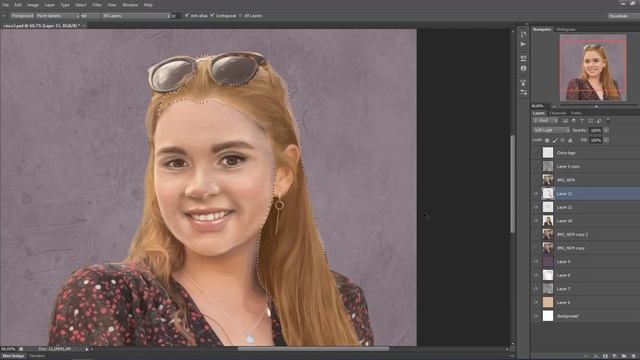Hide Layer 7 using its eye icon
This screenshot has width=640, height=360.
coord(536,289)
